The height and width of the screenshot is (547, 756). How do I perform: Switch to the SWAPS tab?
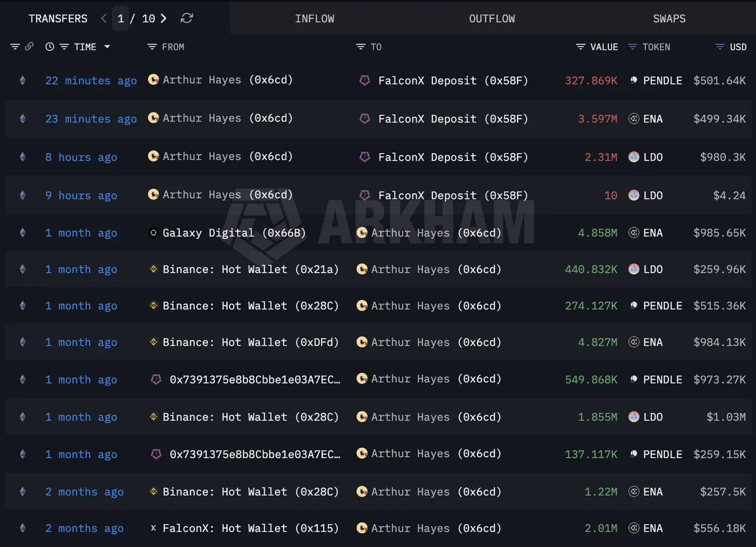pyautogui.click(x=669, y=18)
